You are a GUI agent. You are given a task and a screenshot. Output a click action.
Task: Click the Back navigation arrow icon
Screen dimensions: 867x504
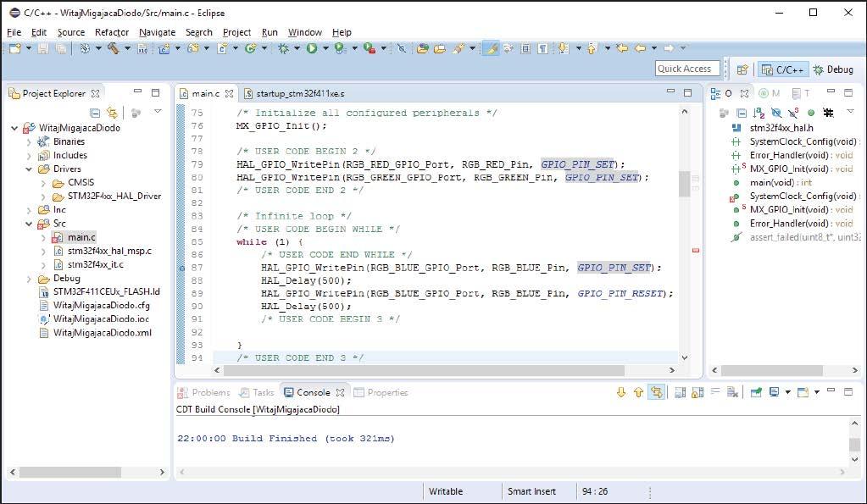[x=640, y=48]
